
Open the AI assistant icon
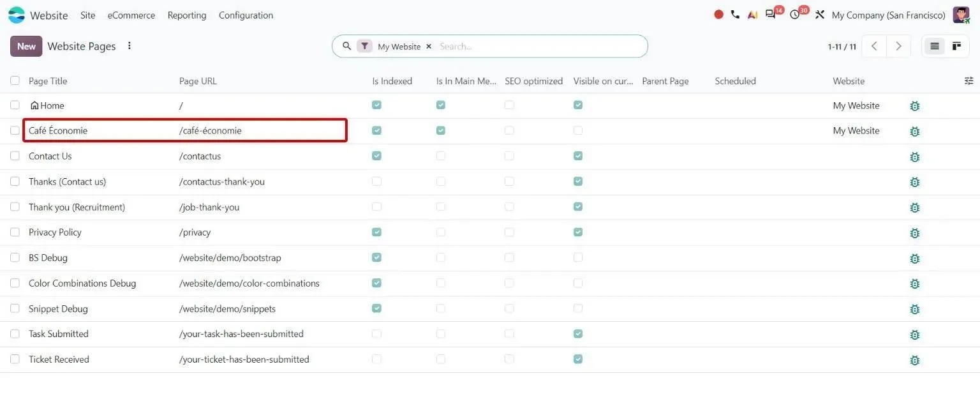coord(752,15)
